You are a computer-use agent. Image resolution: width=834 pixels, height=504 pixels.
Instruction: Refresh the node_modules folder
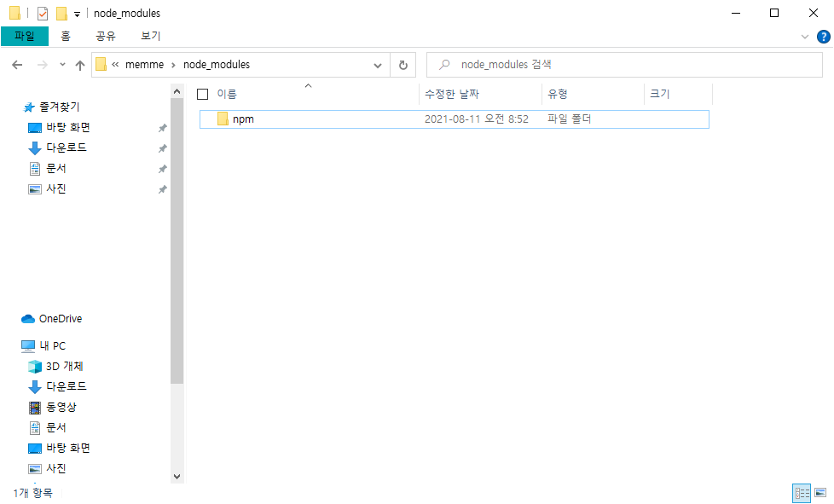click(x=403, y=66)
